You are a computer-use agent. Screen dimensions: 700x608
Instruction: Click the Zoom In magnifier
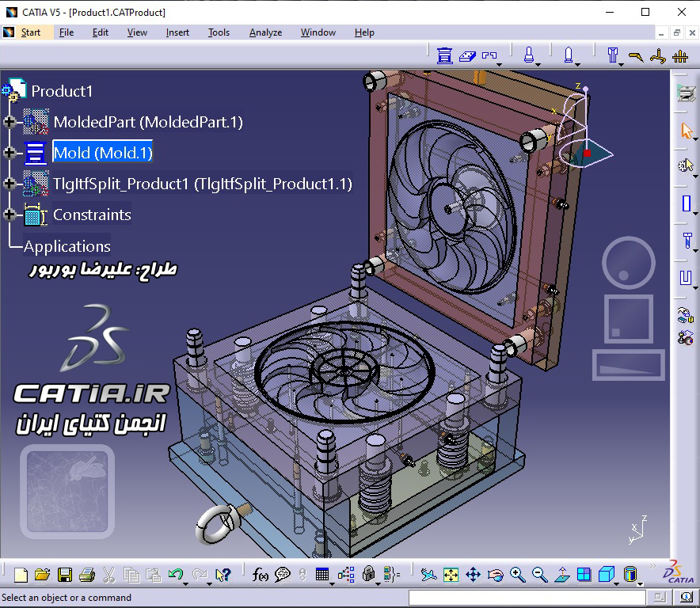pyautogui.click(x=517, y=575)
